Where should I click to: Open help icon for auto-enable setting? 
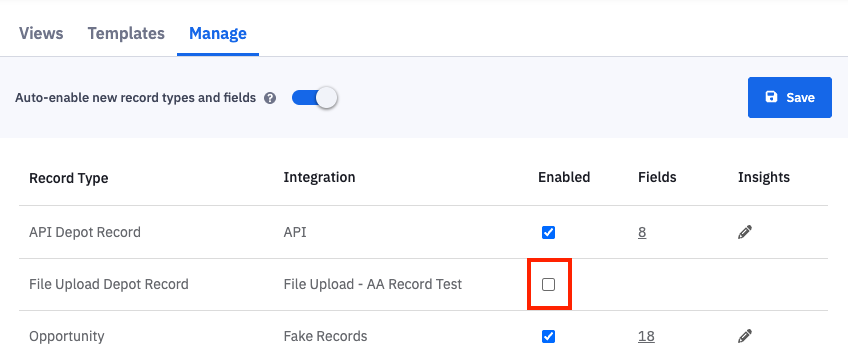[x=270, y=98]
